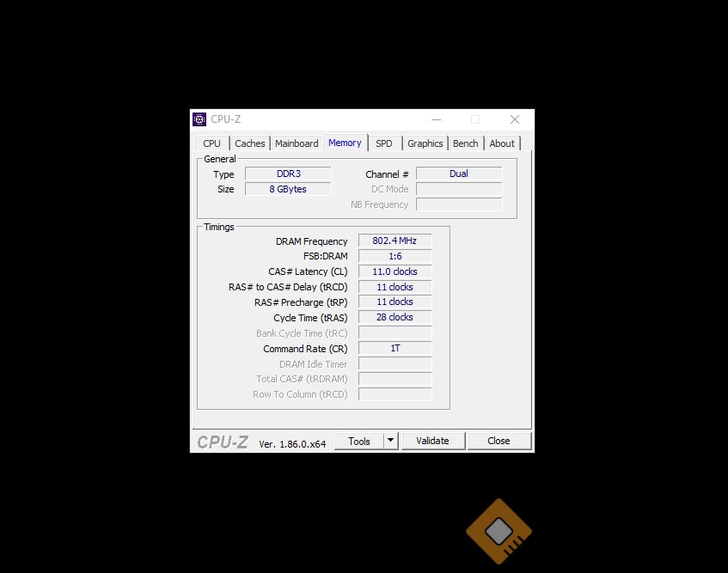Click the CAS# Latency (CL) label
This screenshot has width=728, height=573.
click(x=308, y=271)
